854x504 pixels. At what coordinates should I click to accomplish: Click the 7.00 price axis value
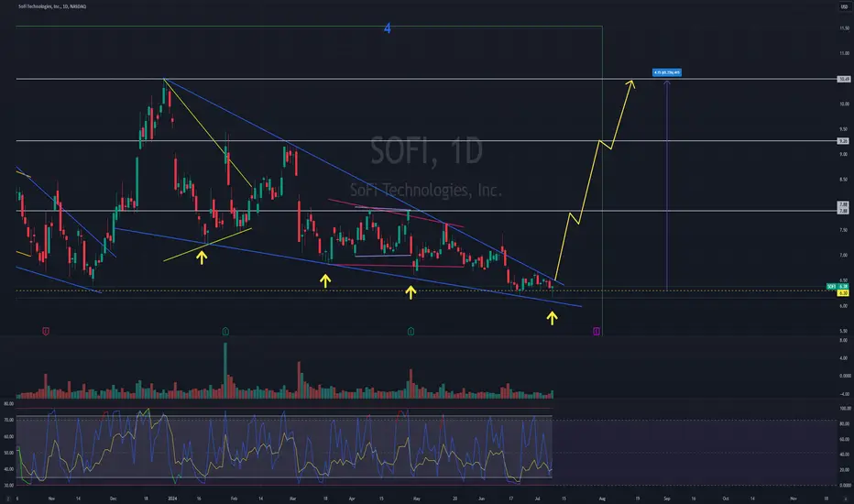pos(844,255)
